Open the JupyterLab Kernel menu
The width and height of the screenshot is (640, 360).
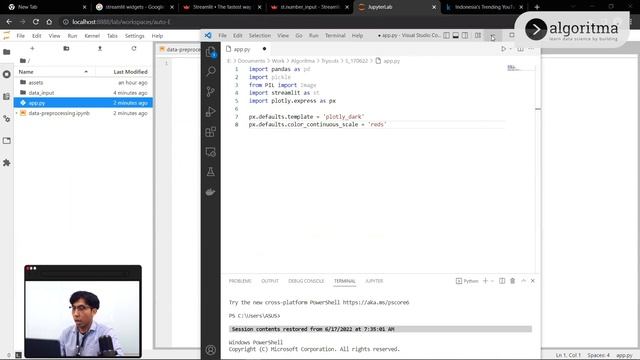[92, 36]
